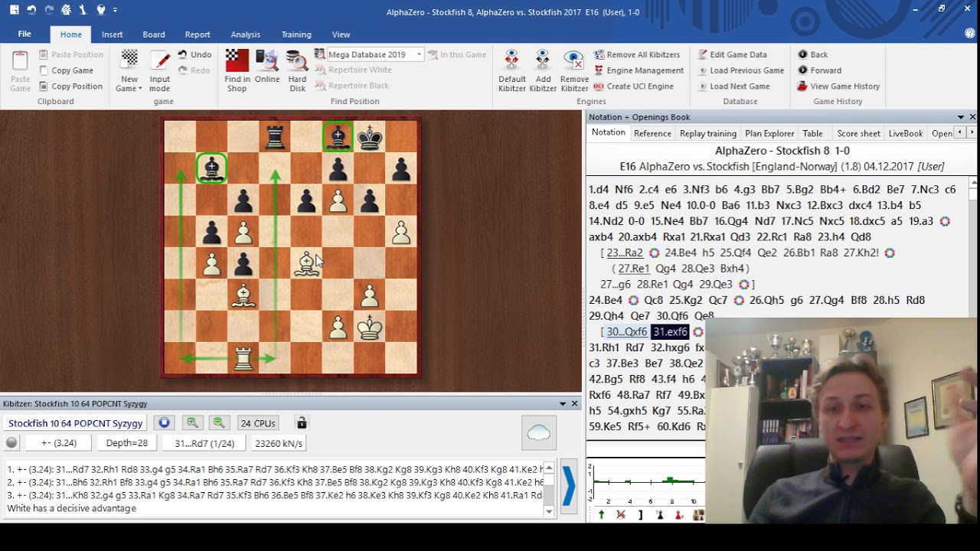Click the variation move 23...Ra2
The image size is (980, 551).
pos(626,253)
